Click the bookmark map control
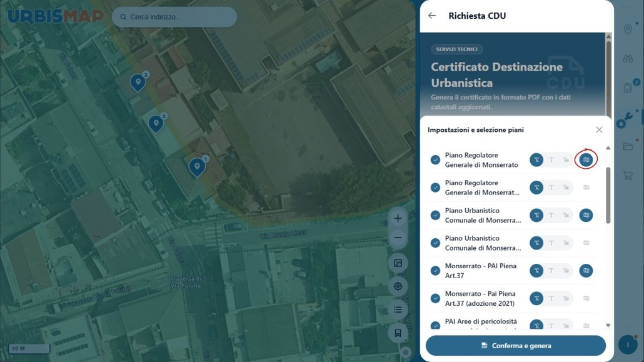Screen dimensions: 644x362 [x=398, y=333]
